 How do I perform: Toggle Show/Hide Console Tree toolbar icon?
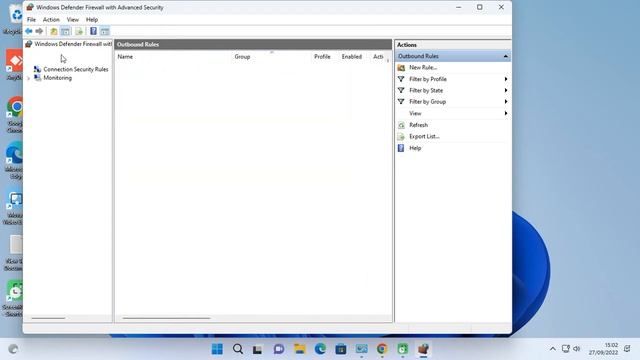(x=65, y=31)
